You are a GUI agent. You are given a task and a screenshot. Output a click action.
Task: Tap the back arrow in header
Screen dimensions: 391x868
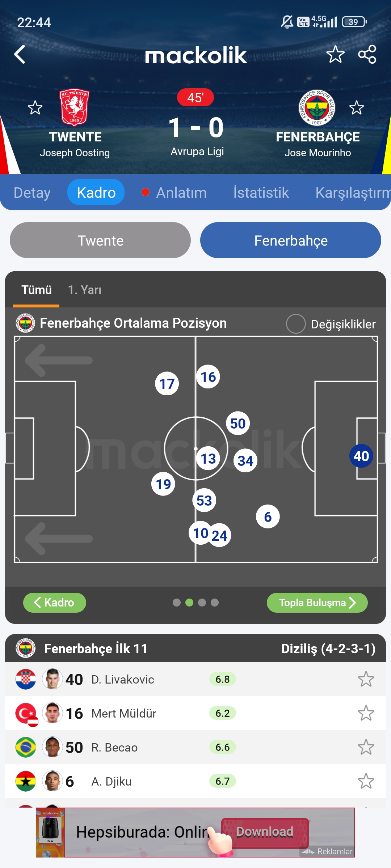pos(20,55)
